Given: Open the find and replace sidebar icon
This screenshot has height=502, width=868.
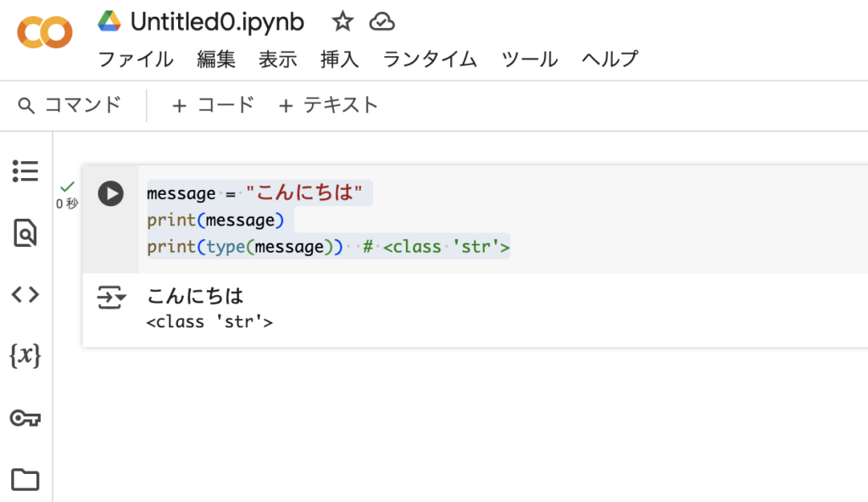Looking at the screenshot, I should (25, 232).
